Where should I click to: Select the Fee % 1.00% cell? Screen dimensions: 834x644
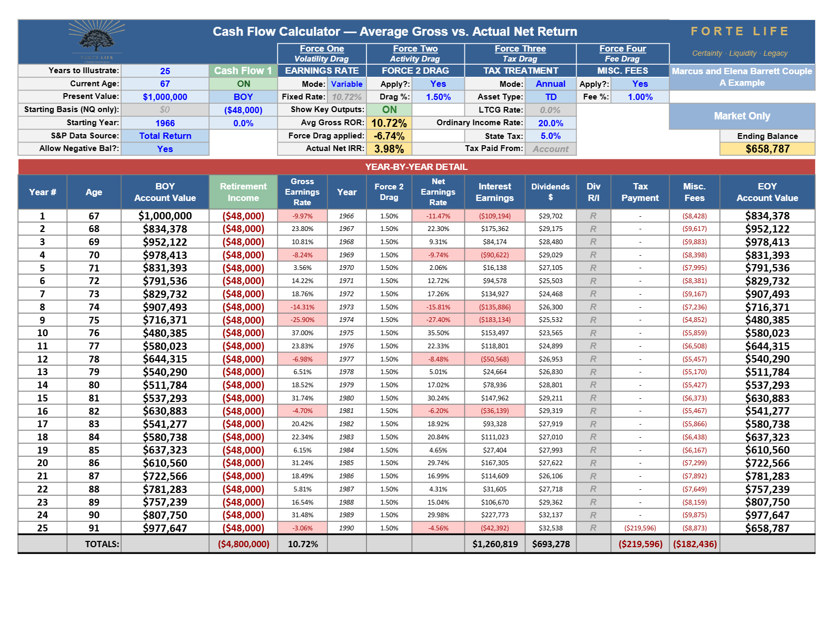(x=640, y=97)
